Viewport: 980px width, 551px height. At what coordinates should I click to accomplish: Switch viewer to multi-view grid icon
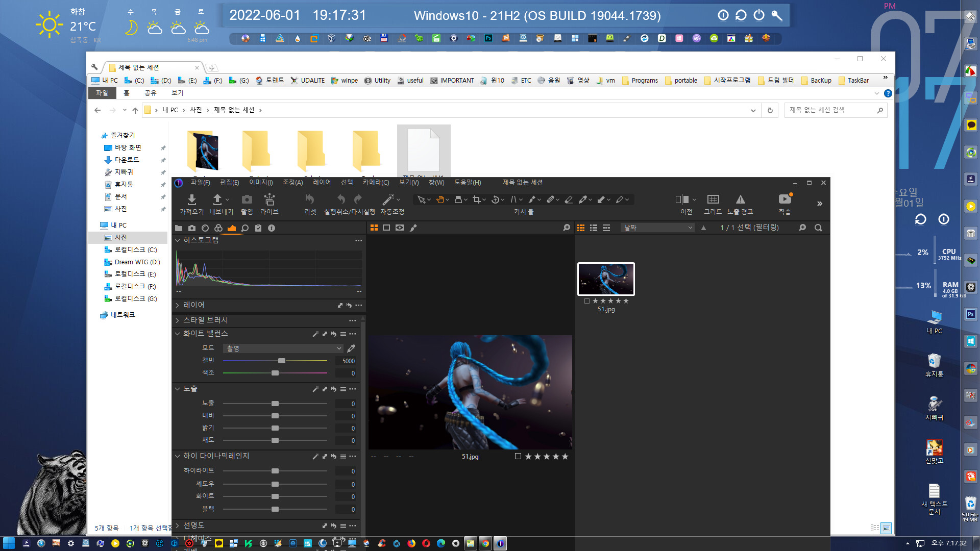[x=374, y=228]
